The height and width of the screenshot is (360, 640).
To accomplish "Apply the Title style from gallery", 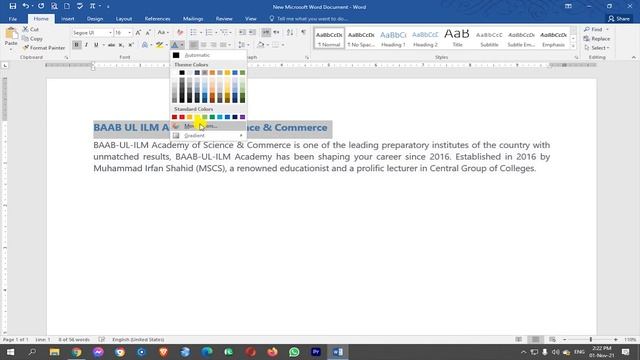I will 457,38.
